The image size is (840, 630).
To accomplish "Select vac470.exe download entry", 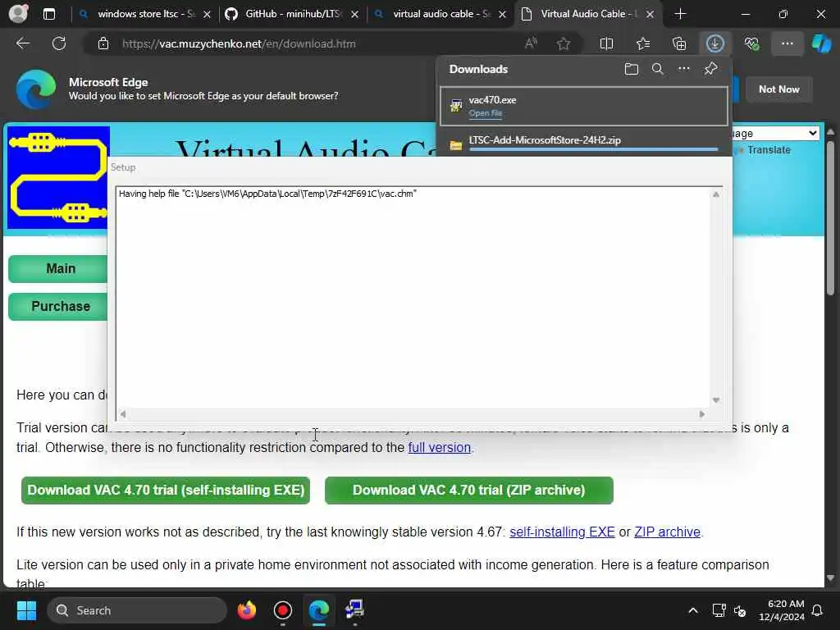I will pos(583,106).
